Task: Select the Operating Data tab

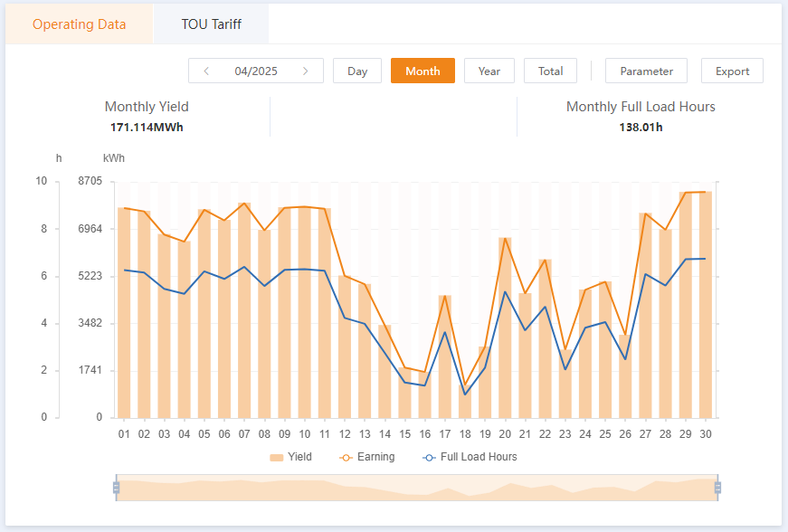Action: [80, 24]
